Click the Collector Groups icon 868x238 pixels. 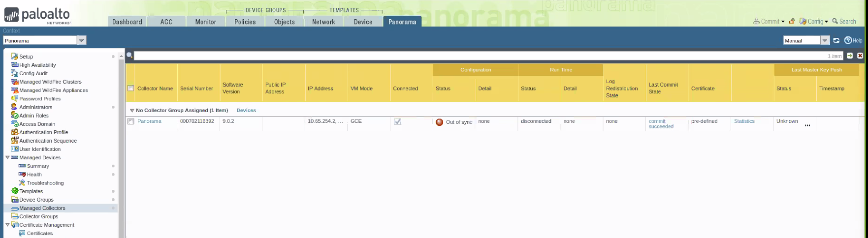point(15,216)
